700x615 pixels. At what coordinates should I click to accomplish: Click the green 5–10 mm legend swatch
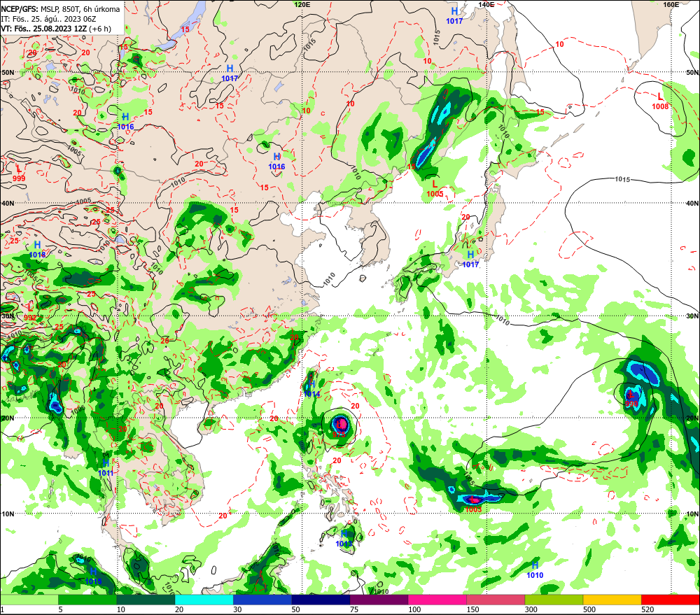[87, 600]
